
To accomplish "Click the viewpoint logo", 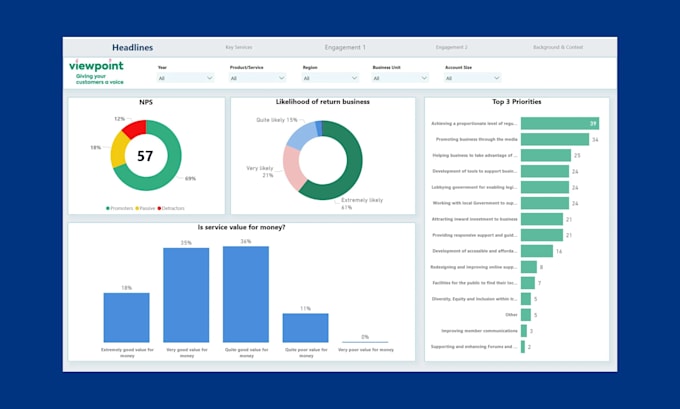I will (96, 71).
